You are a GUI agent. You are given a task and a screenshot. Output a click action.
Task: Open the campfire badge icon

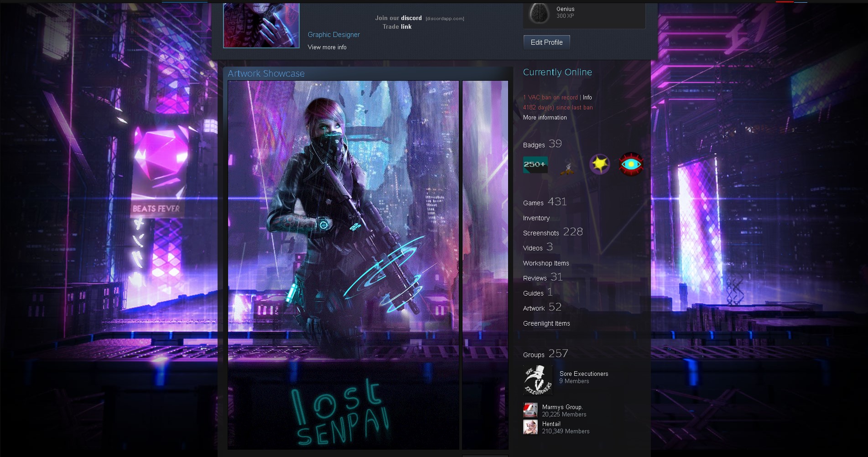(567, 167)
